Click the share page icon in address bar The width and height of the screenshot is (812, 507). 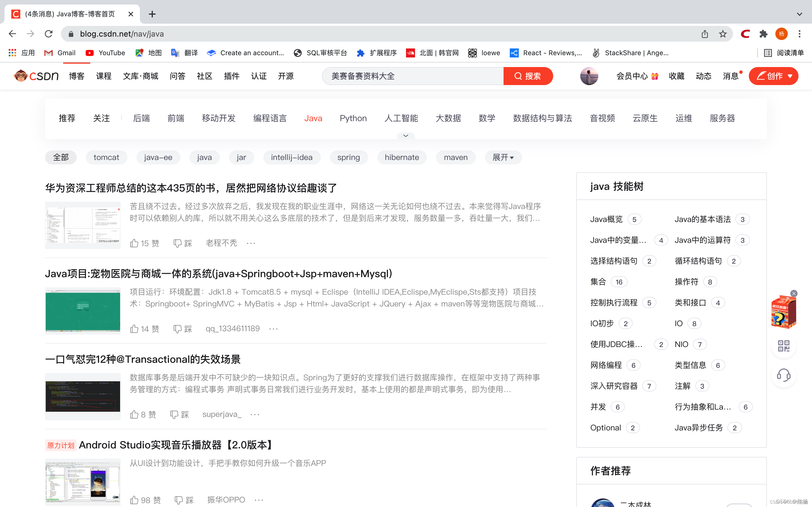coord(705,34)
